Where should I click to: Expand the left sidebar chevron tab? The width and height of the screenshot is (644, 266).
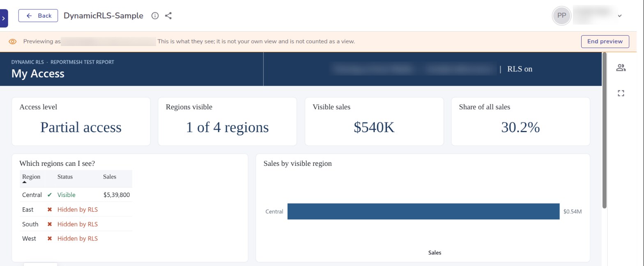click(4, 18)
